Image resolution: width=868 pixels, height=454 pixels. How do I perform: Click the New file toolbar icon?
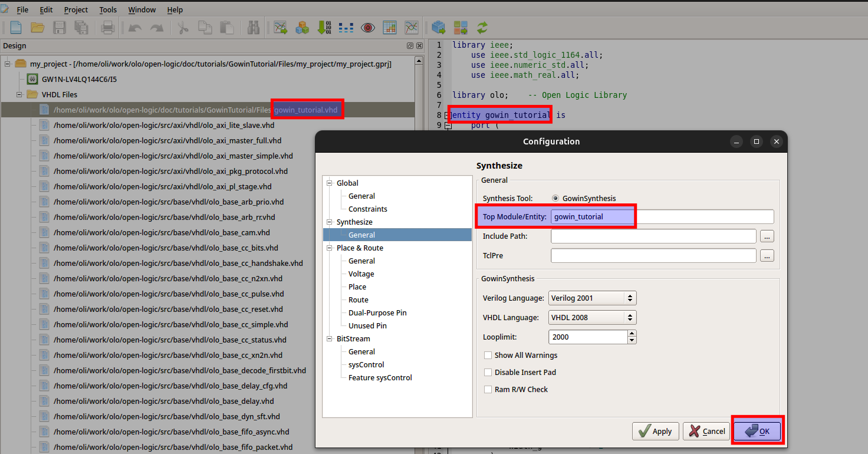click(15, 27)
